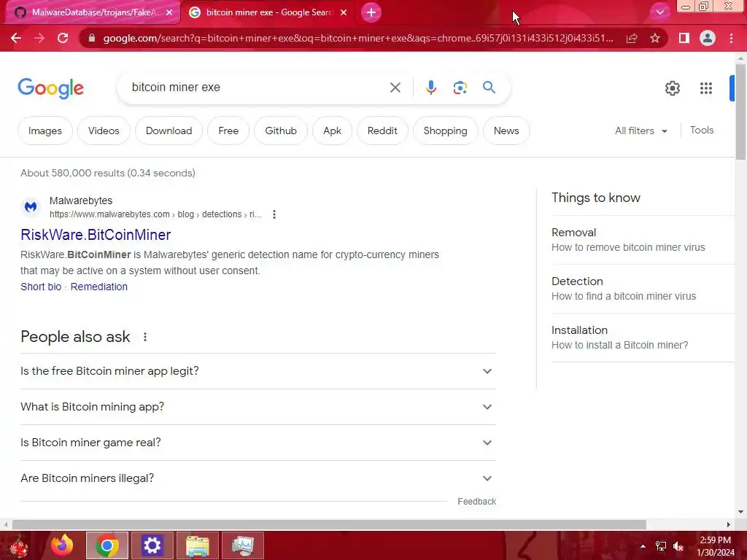Go back using browser back arrow
This screenshot has width=747, height=560.
pos(16,38)
